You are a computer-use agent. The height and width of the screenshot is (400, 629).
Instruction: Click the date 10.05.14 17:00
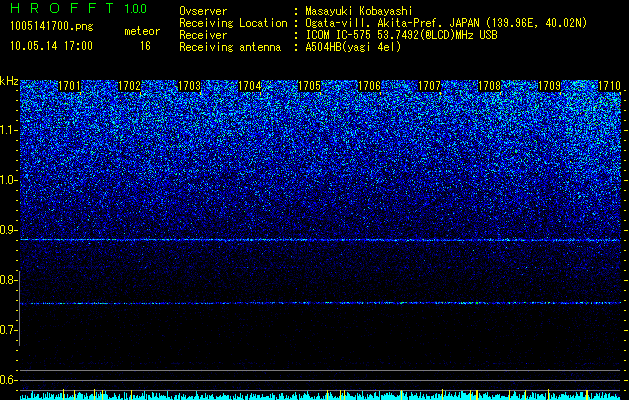[51, 46]
